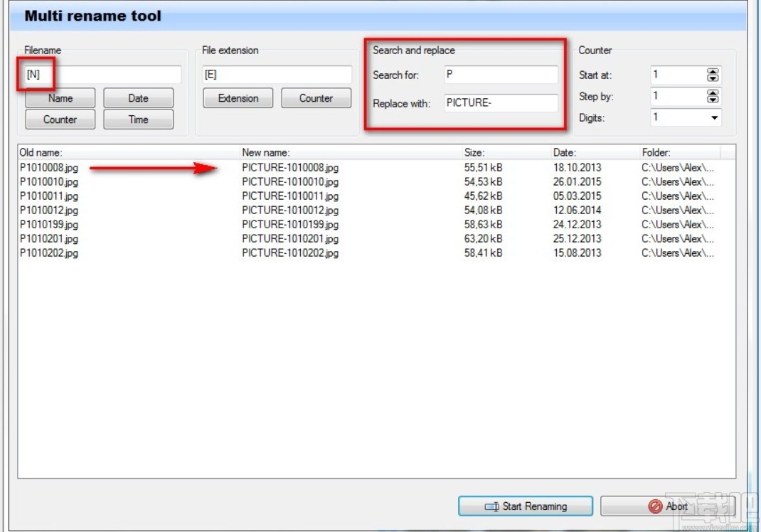Viewport: 761px width, 532px height.
Task: Select file P1010010.jpg in list
Action: click(x=49, y=182)
